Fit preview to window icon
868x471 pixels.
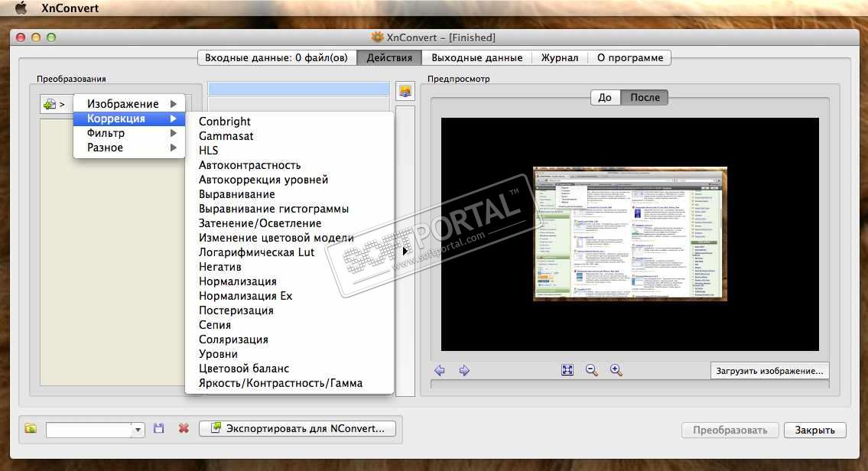pyautogui.click(x=567, y=370)
